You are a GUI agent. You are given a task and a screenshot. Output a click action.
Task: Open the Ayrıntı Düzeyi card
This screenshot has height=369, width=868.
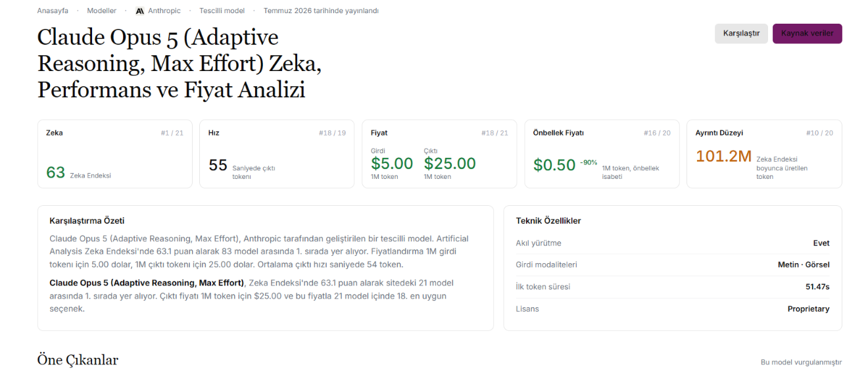point(764,154)
